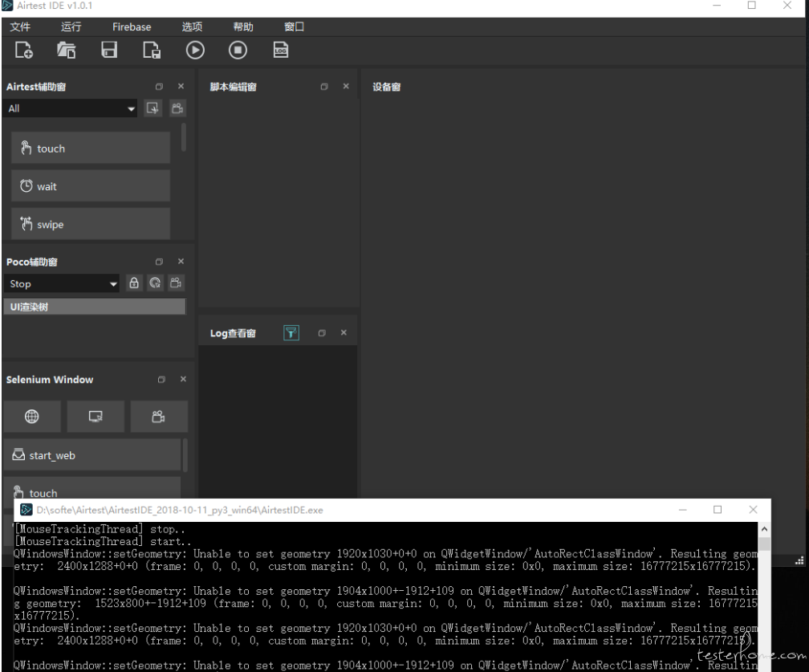This screenshot has height=672, width=809.
Task: Select the wait command button
Action: tap(91, 185)
